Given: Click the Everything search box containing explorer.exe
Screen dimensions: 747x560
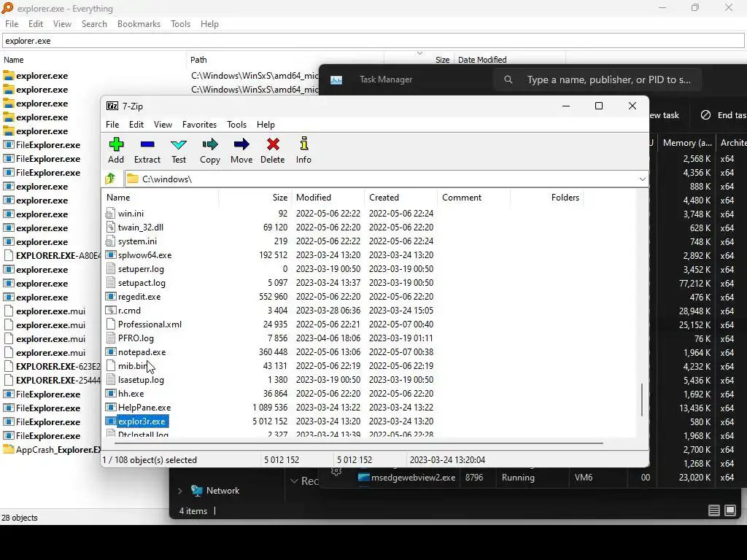Looking at the screenshot, I should [x=373, y=41].
